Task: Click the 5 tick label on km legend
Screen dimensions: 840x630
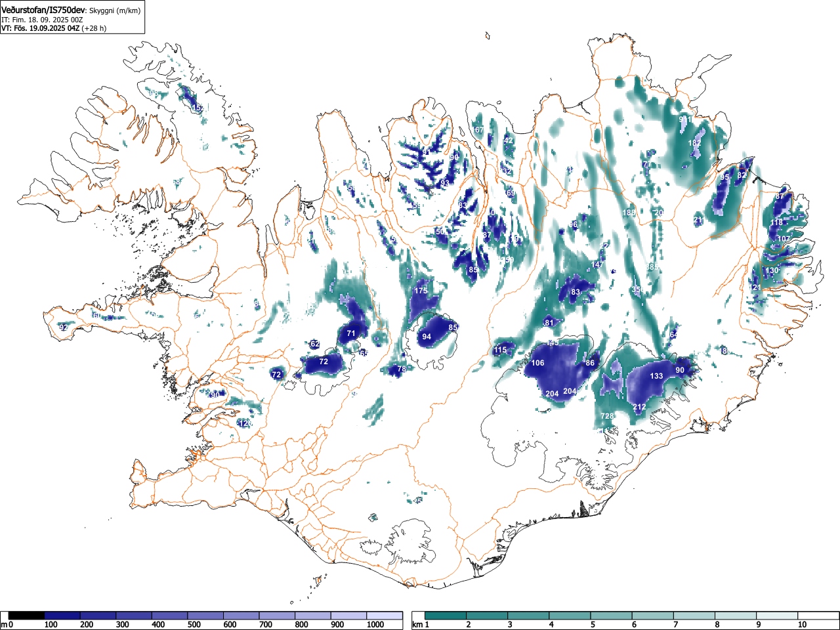Action: [x=592, y=625]
